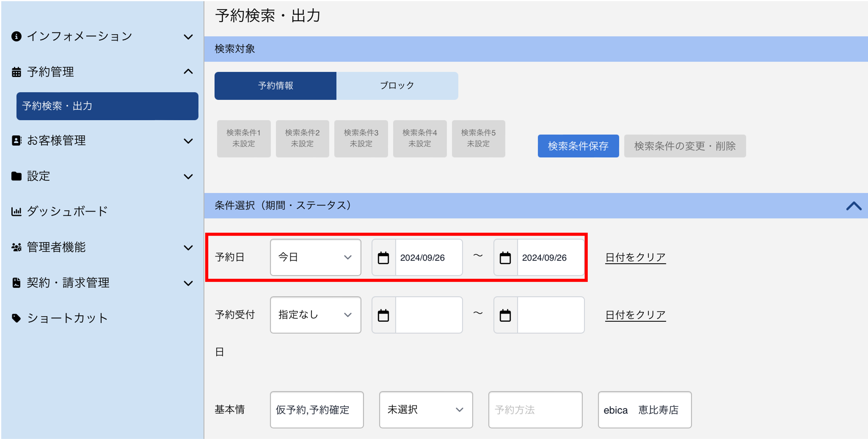Click the tag icon beside ショートカット
Viewport: 868px width, 439px height.
click(16, 318)
